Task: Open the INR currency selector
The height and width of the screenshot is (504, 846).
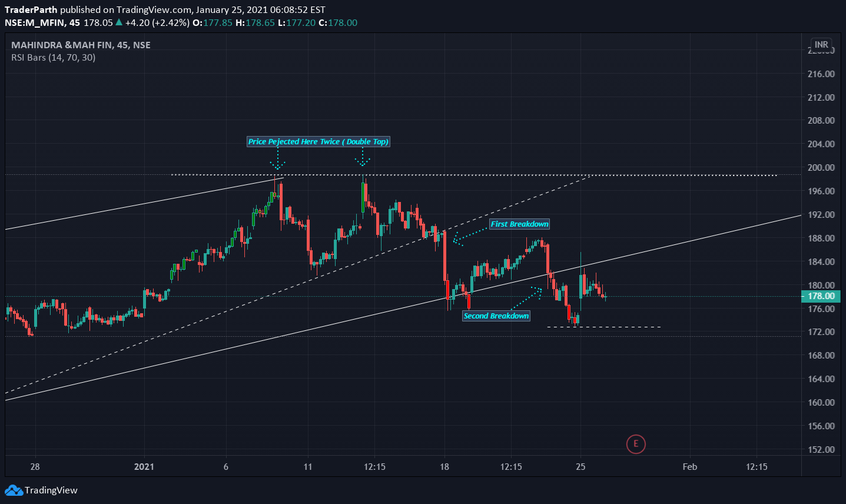Action: [821, 45]
